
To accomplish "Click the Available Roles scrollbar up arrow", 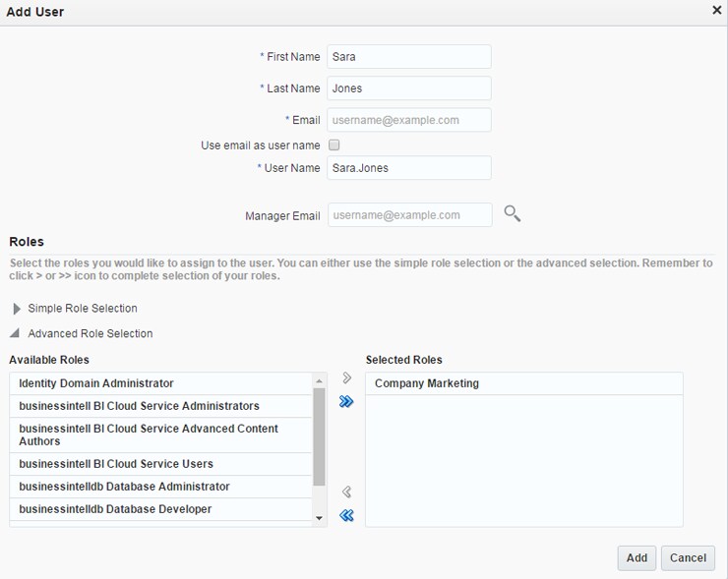I will (x=319, y=380).
